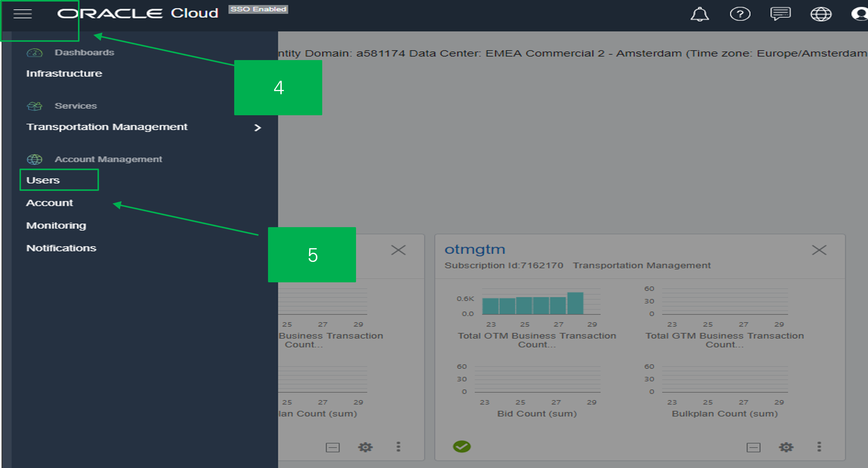
Task: Open three-dot menu on otmgtm card
Action: click(x=819, y=447)
